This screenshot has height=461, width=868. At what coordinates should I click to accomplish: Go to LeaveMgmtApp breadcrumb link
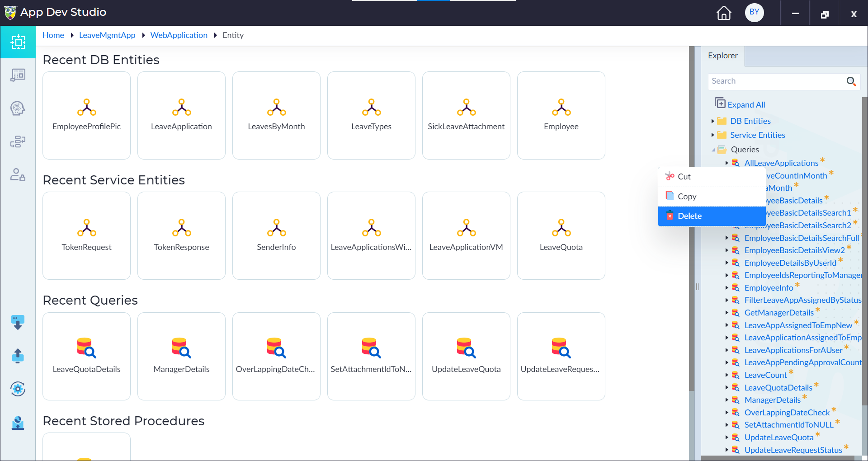[107, 35]
